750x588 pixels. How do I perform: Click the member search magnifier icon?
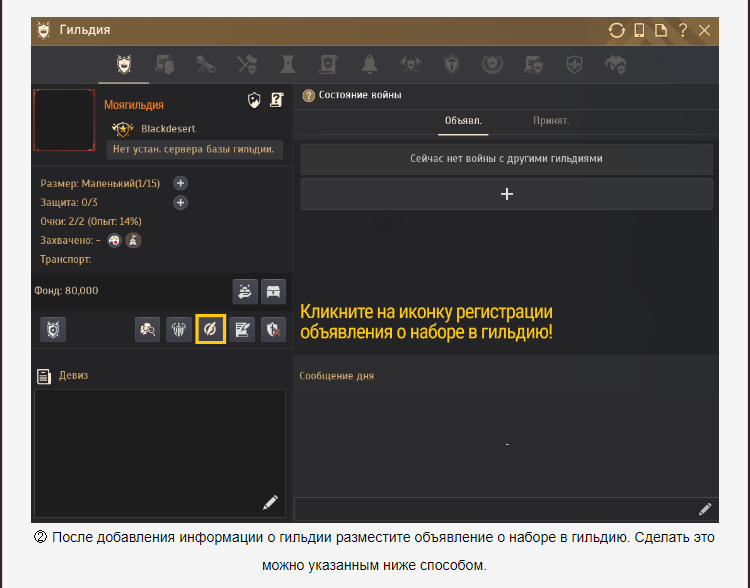tap(147, 329)
